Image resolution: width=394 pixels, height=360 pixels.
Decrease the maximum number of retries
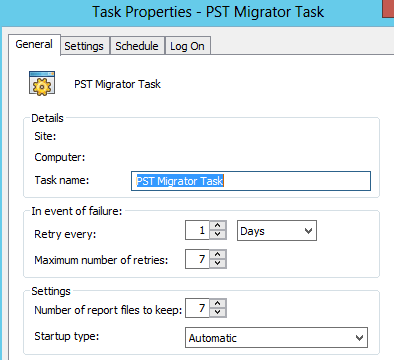click(218, 263)
